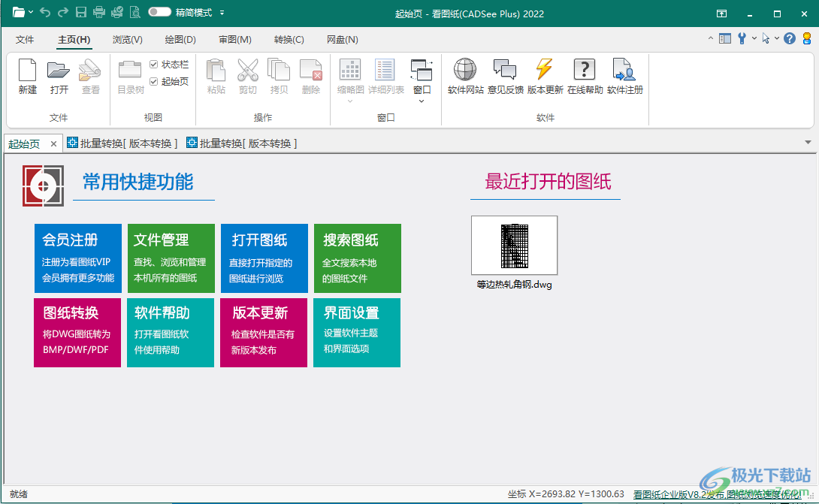Open the quick access toolbar customize dropdown
The height and width of the screenshot is (504, 819).
(x=222, y=13)
